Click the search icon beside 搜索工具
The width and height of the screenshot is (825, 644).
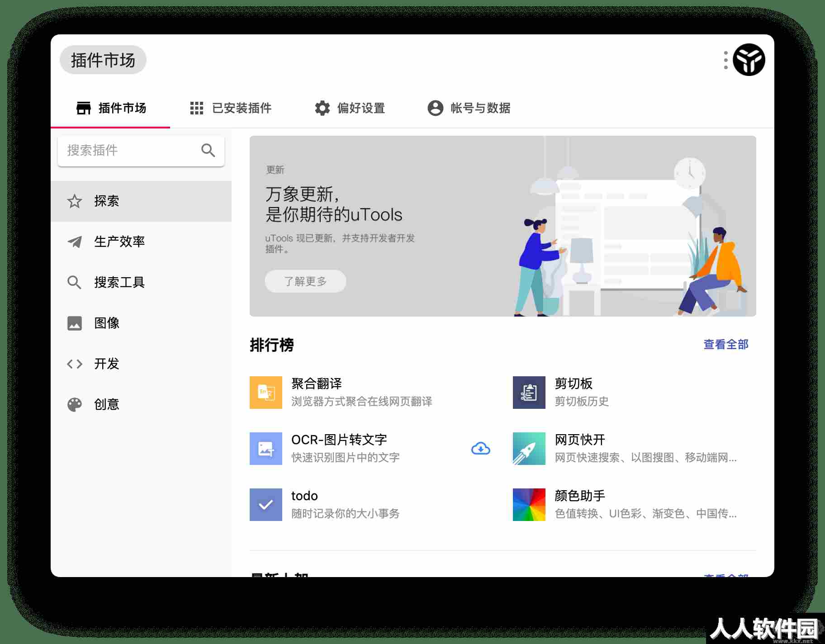pos(74,282)
